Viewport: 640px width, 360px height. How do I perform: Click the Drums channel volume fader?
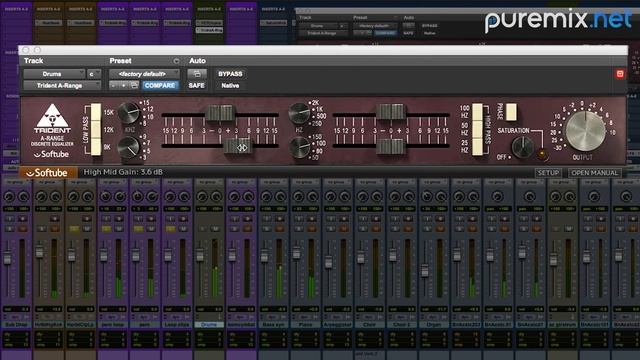click(x=200, y=256)
